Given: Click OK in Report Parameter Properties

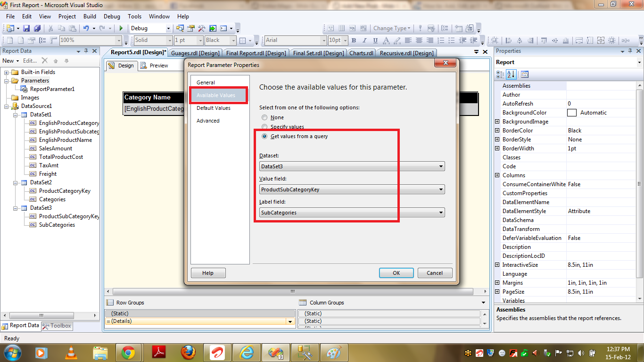Looking at the screenshot, I should pos(396,273).
